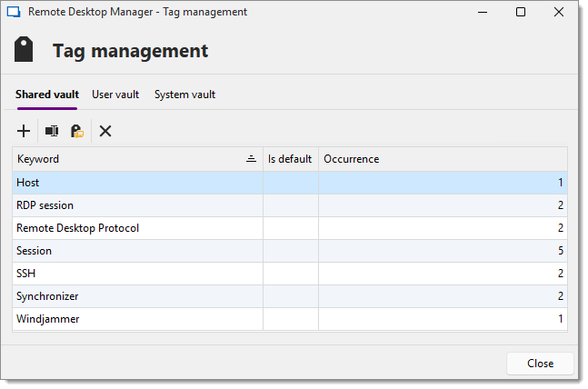588x389 pixels.
Task: Click the Close button
Action: [x=540, y=364]
